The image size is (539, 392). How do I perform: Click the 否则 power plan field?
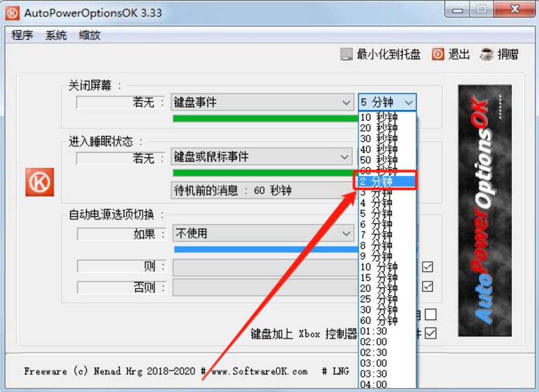pyautogui.click(x=265, y=287)
